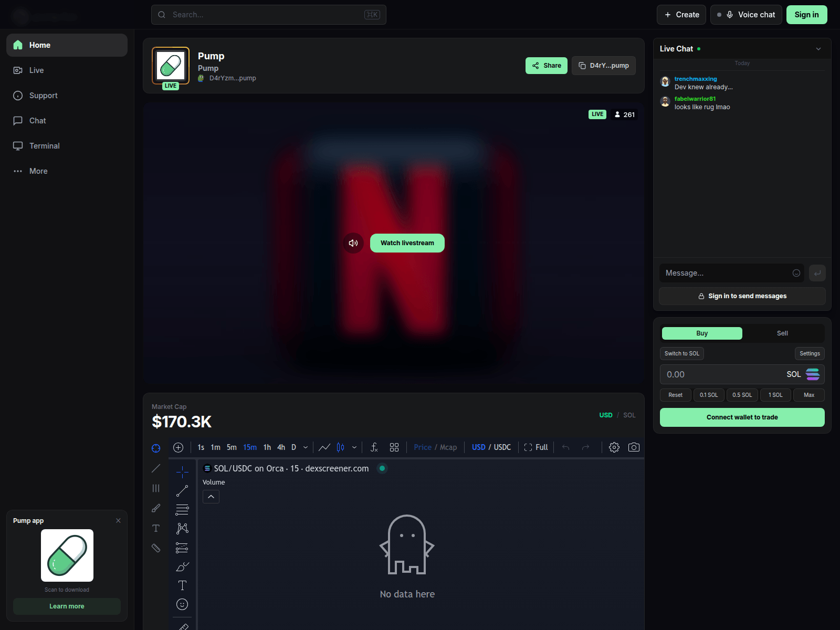Image resolution: width=840 pixels, height=630 pixels.
Task: Open the chart style dropdown arrow
Action: click(x=354, y=447)
